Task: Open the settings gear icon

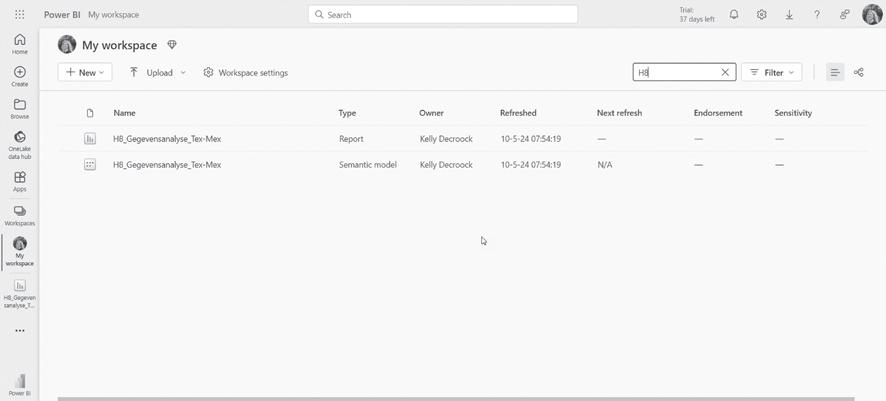Action: coord(762,15)
